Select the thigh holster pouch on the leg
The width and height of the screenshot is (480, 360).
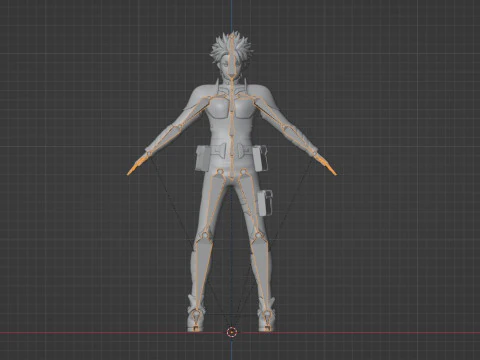[265, 203]
